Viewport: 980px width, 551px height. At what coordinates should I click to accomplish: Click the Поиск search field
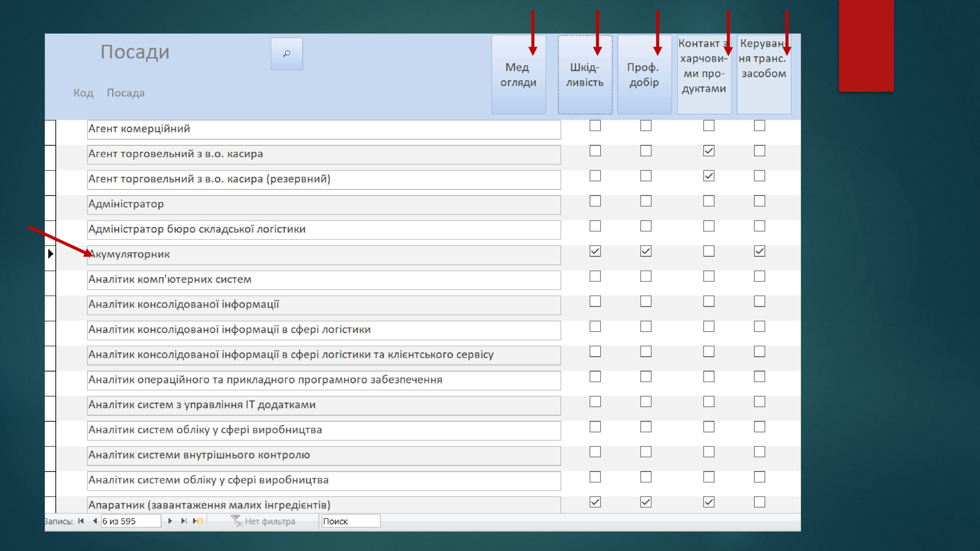coord(351,521)
